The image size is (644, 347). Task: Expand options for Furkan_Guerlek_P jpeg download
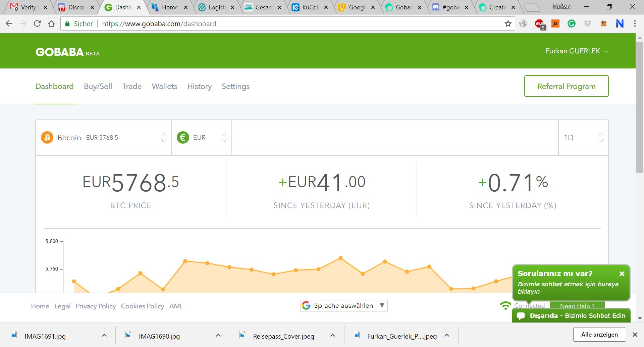pos(447,335)
